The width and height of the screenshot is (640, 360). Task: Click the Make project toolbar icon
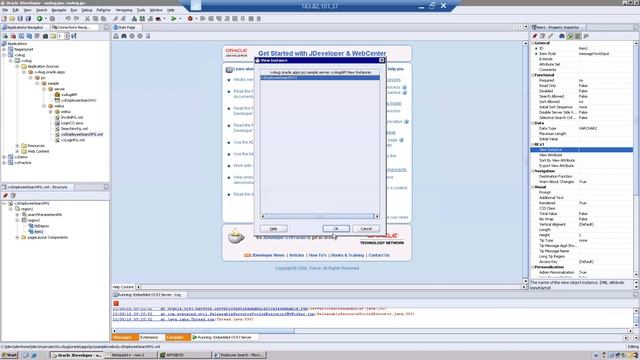[134, 18]
